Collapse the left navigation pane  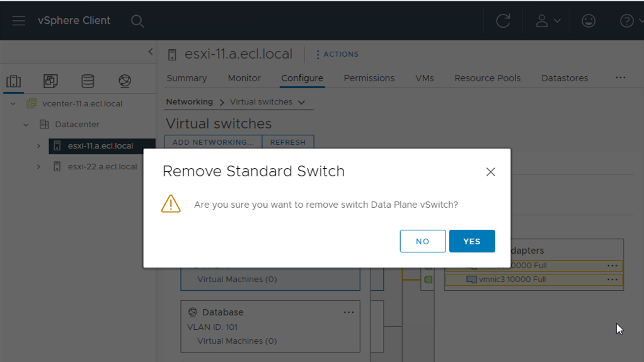(x=150, y=52)
